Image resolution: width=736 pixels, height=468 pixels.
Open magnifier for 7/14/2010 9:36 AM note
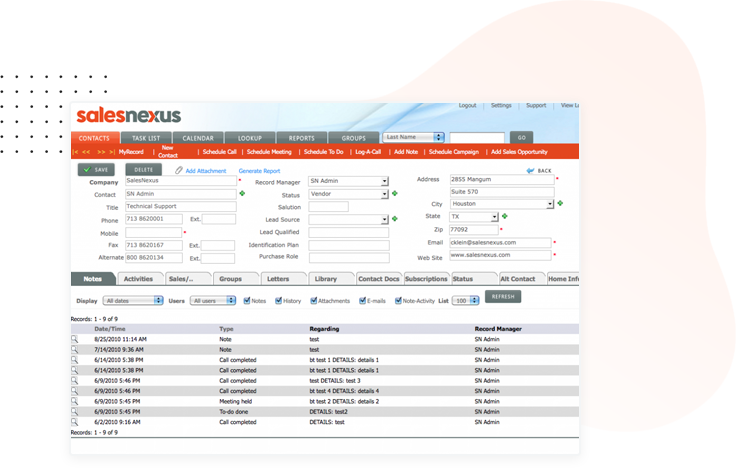pos(75,349)
